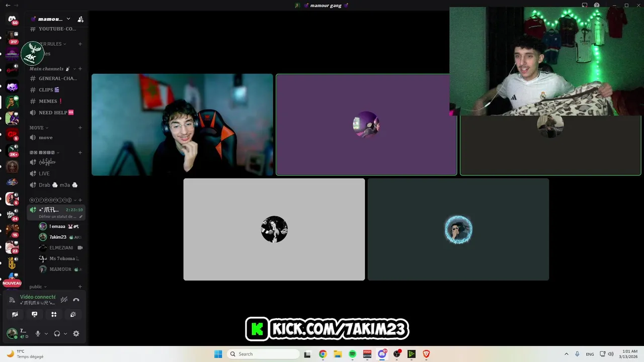Image resolution: width=644 pixels, height=362 pixels.
Task: Open soundboard icon in voice panel
Action: [x=73, y=314]
